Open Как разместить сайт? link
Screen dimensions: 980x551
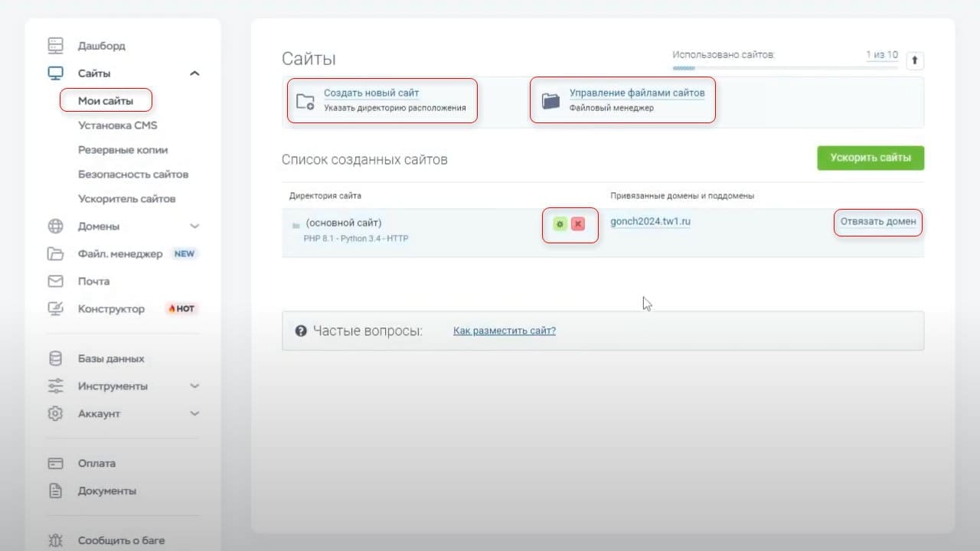point(505,331)
